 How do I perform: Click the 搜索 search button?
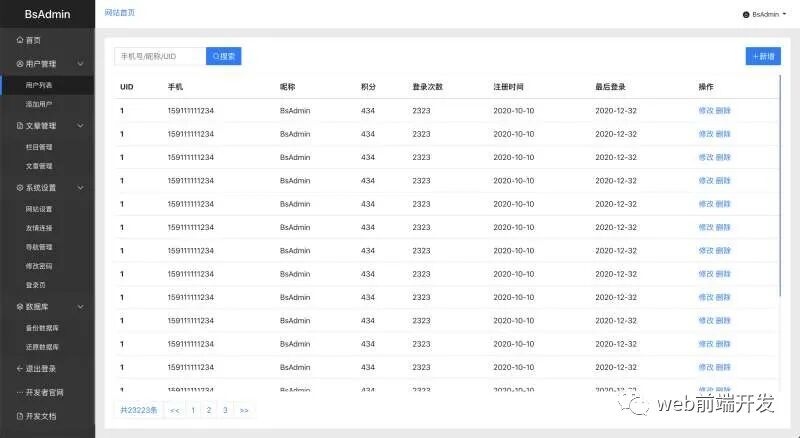pos(223,56)
